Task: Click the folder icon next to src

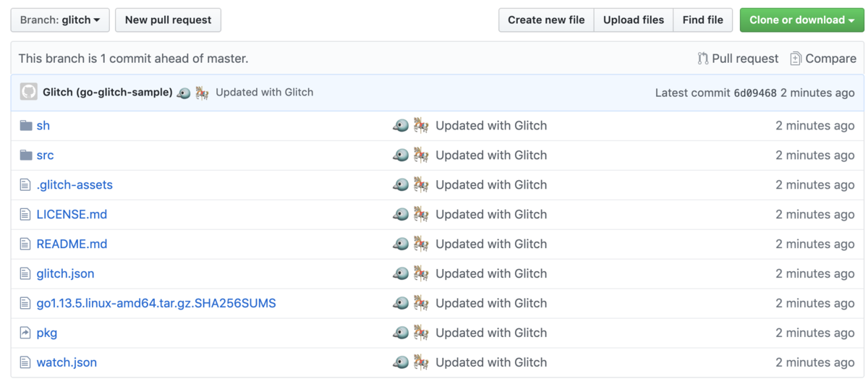Action: (x=26, y=155)
